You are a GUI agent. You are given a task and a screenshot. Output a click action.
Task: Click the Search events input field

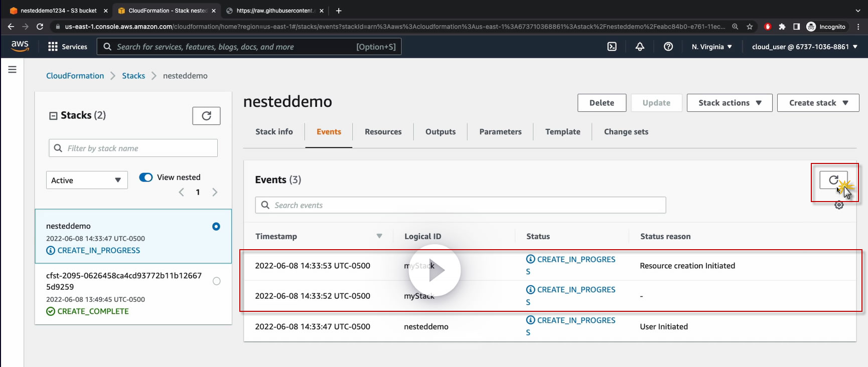tap(460, 205)
